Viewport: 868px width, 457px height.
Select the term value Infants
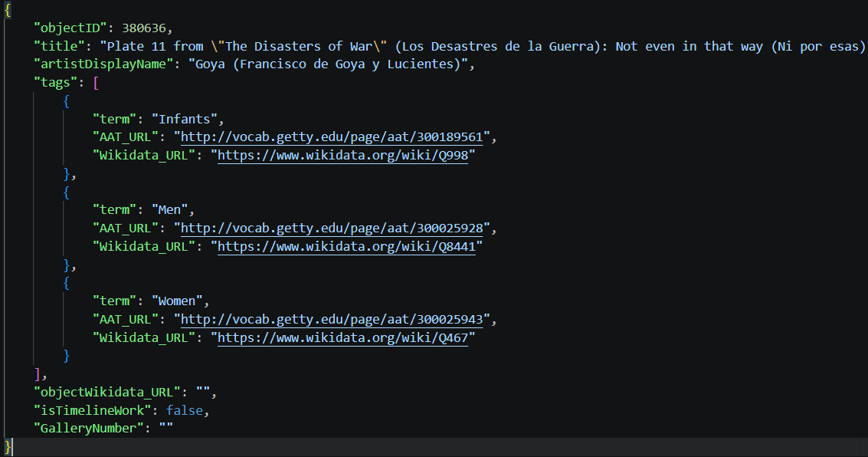(x=184, y=118)
